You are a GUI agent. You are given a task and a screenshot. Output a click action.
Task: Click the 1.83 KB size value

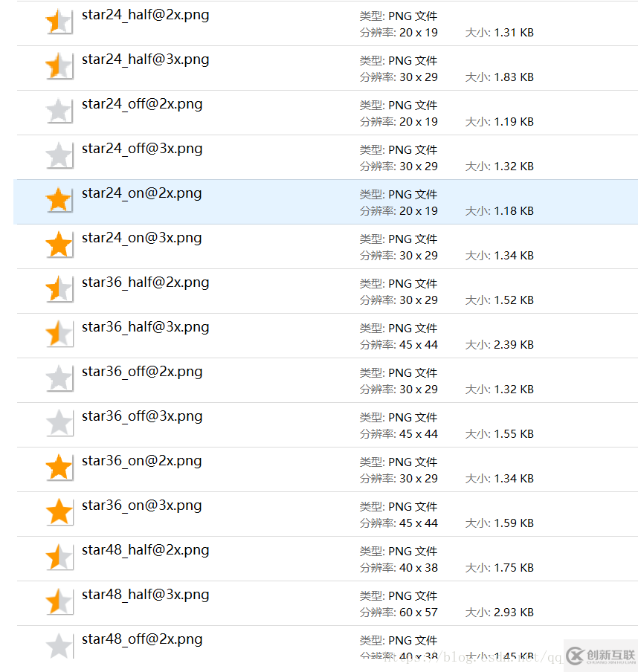tap(514, 77)
